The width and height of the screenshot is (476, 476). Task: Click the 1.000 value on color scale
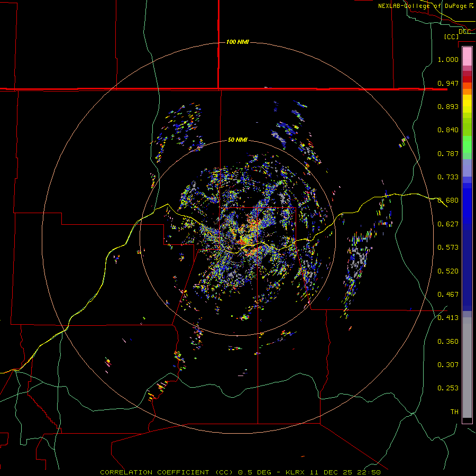click(448, 59)
